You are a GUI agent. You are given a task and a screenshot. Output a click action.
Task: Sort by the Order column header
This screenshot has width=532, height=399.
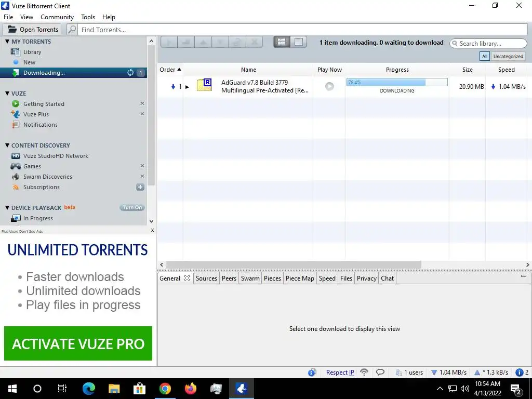[170, 70]
